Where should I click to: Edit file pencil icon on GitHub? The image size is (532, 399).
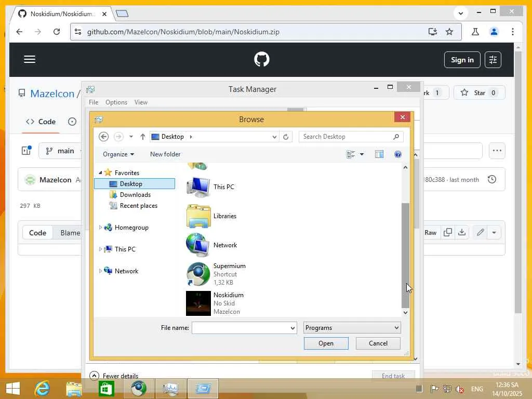[480, 232]
